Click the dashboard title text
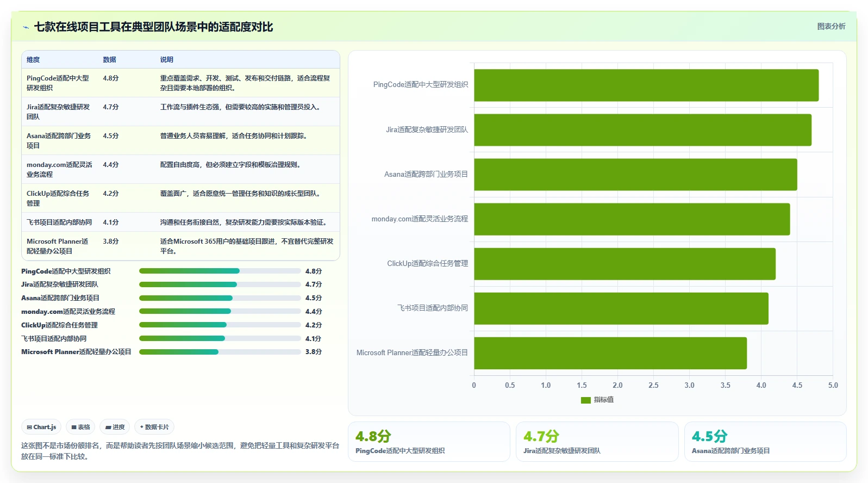Screen dimensions: 868x483 coord(153,27)
